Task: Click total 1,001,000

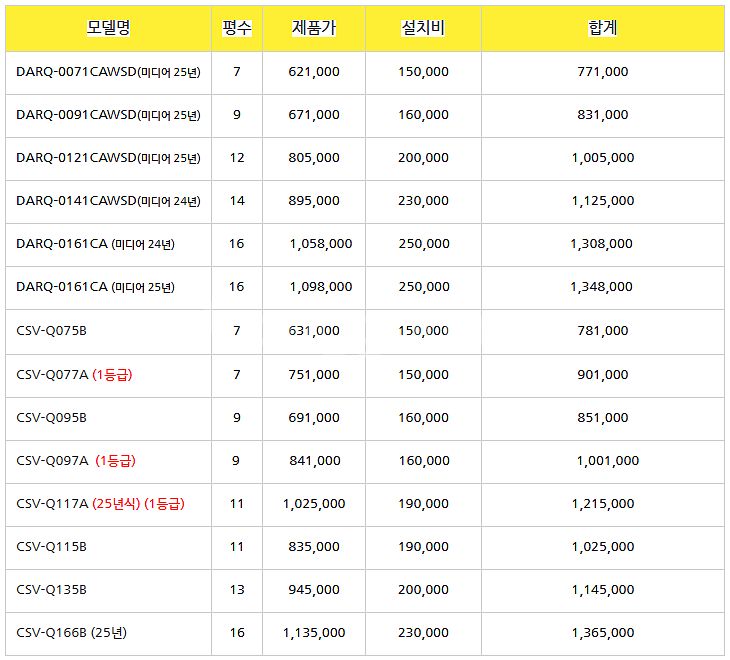Action: pos(608,461)
